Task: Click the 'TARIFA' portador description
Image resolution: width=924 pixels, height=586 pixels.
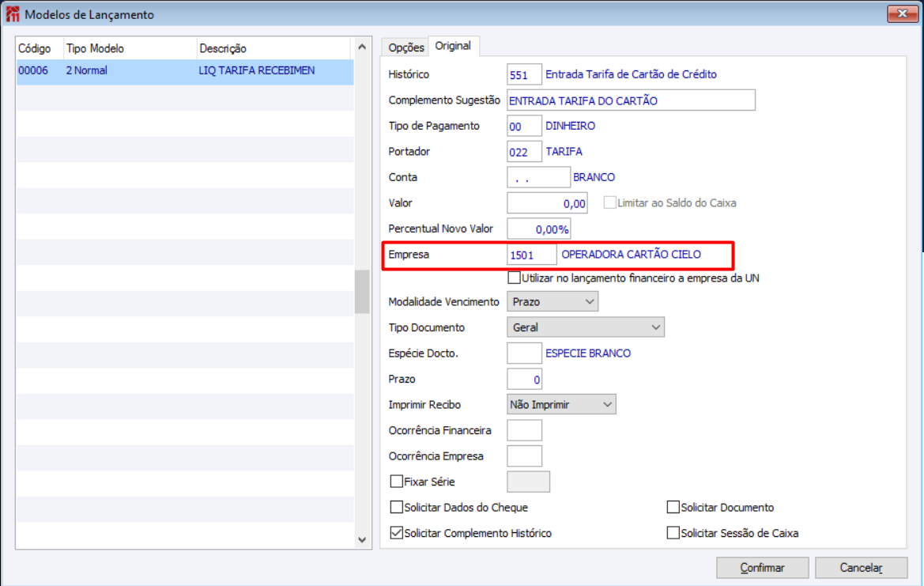Action: (564, 152)
